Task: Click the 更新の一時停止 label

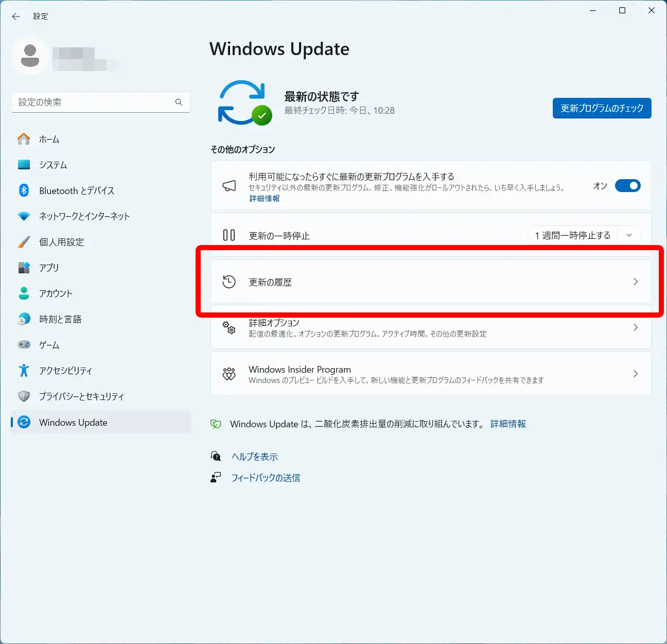Action: point(279,236)
